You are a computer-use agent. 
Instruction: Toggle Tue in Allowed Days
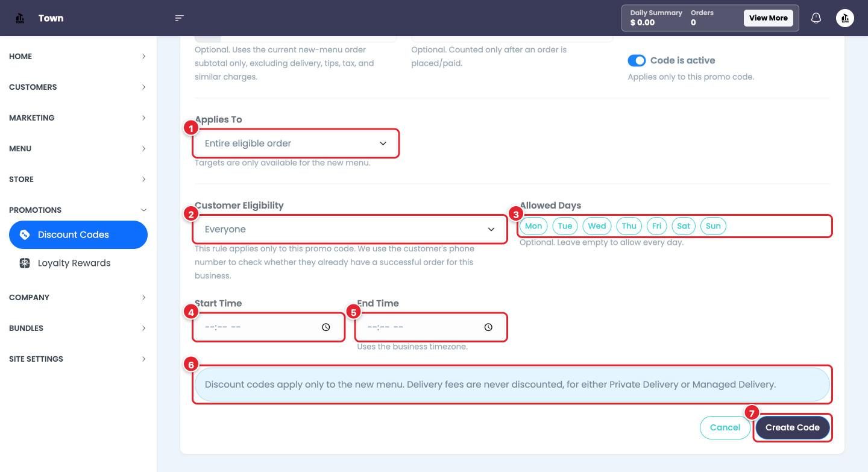point(565,226)
